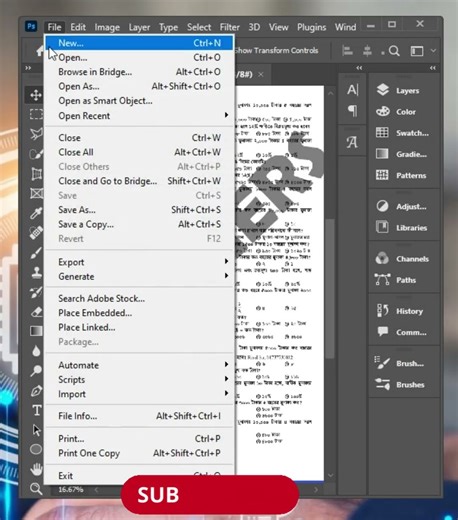
Task: Click the align horizontal centers icon
Action: tap(367, 51)
